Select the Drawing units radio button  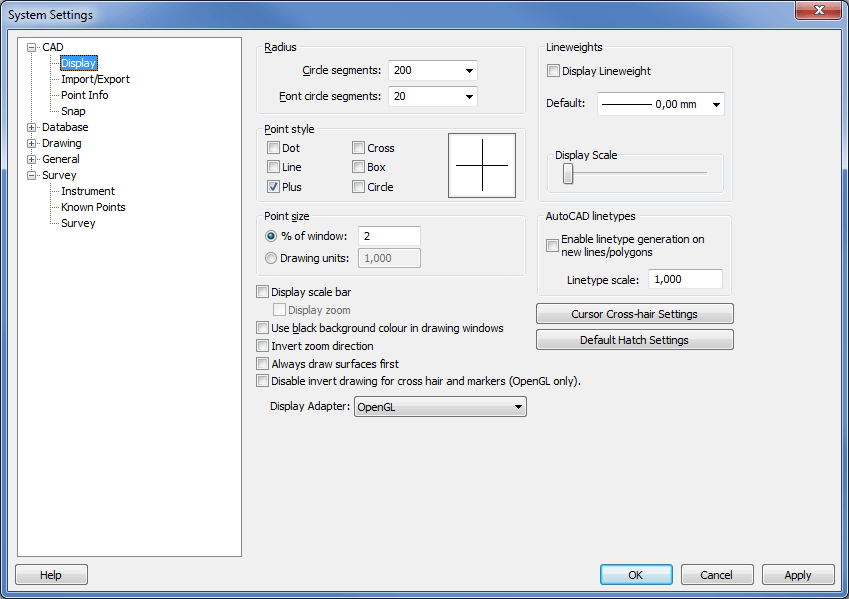tap(271, 258)
